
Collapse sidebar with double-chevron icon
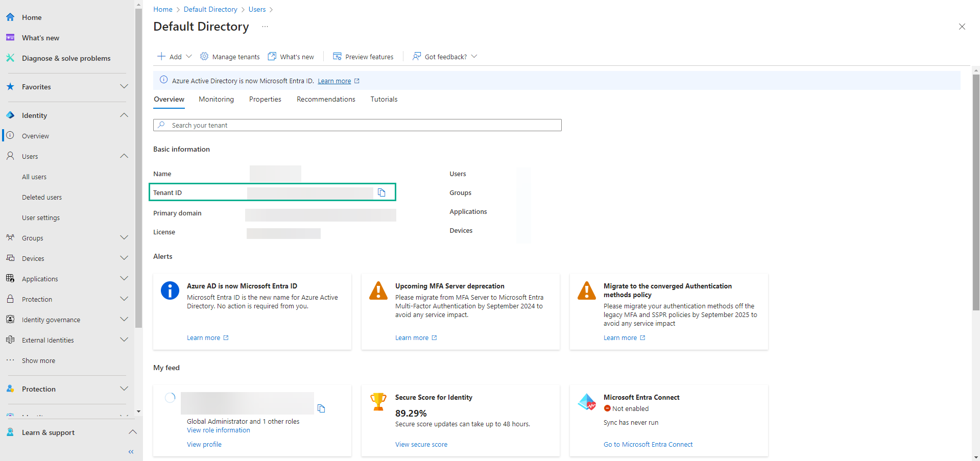click(131, 452)
